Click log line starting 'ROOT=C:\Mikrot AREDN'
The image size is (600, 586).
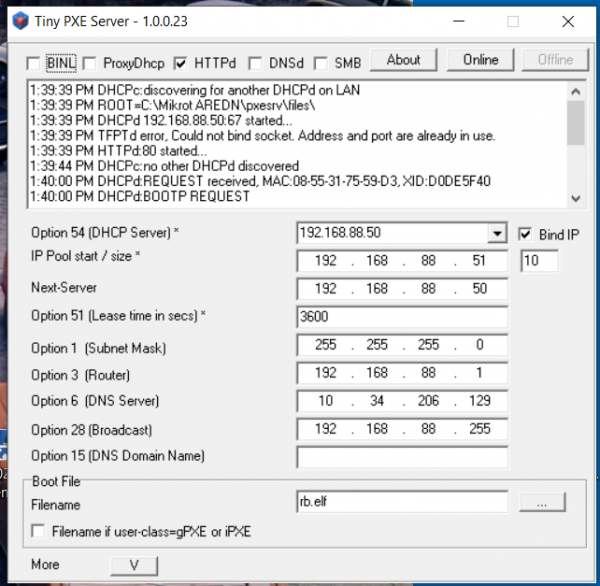172,105
